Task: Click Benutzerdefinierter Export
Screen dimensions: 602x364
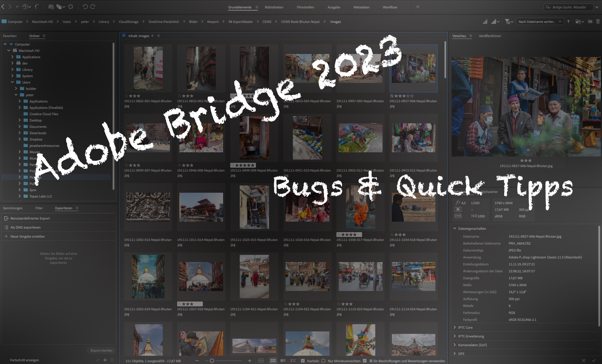Action: coord(59,218)
